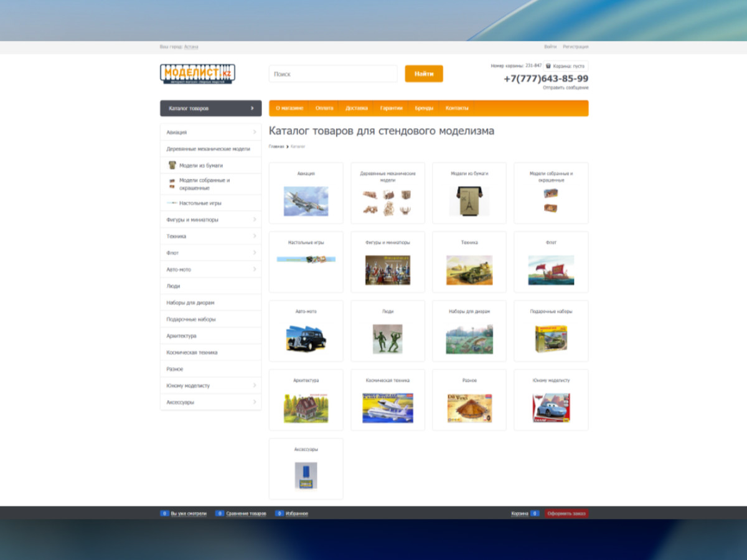The height and width of the screenshot is (560, 747).
Task: Open Фигуры и миниатюры picture
Action: pyautogui.click(x=387, y=270)
